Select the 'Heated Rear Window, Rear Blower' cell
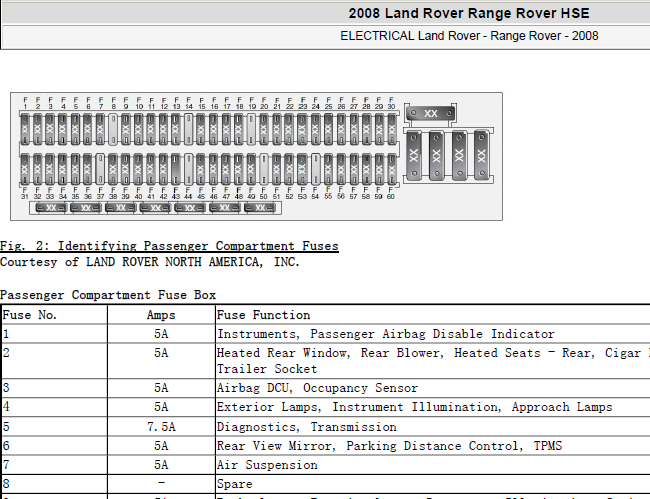Image resolution: width=650 pixels, height=499 pixels. point(433,361)
